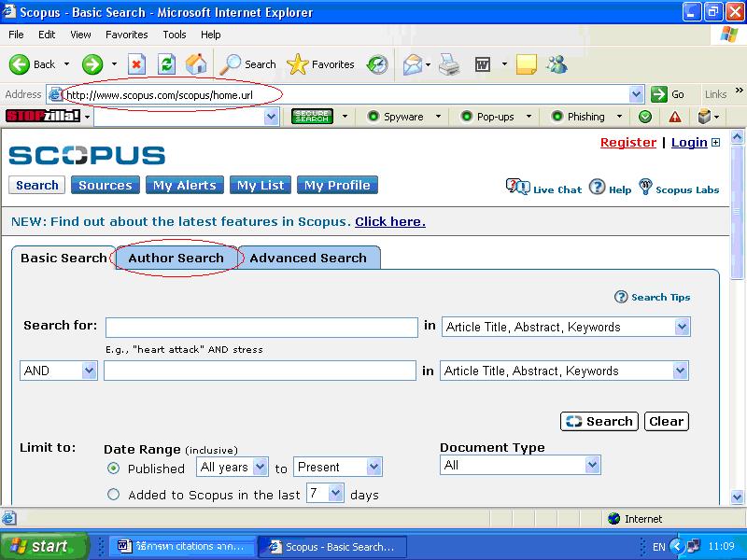Open the Sources navigation tab
The height and width of the screenshot is (560, 747).
click(x=106, y=185)
